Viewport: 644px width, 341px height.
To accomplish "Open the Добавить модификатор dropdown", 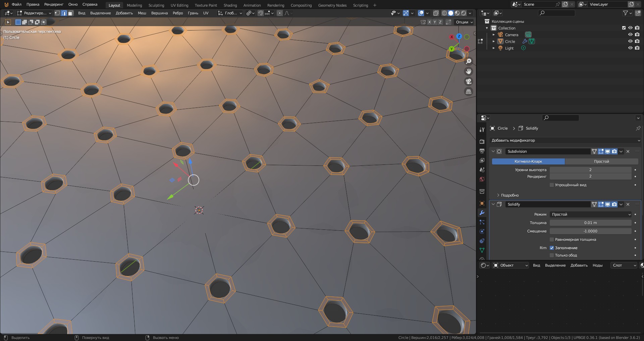I will point(565,140).
